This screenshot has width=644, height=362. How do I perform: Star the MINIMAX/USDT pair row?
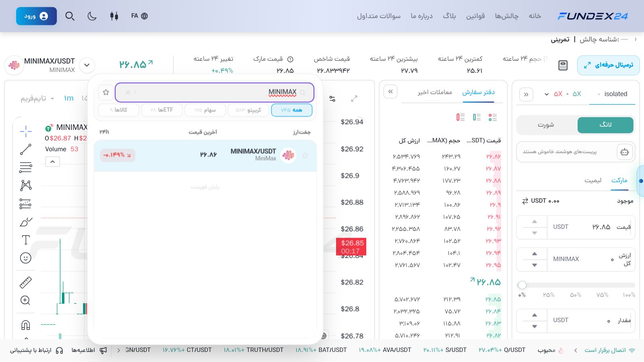[305, 155]
